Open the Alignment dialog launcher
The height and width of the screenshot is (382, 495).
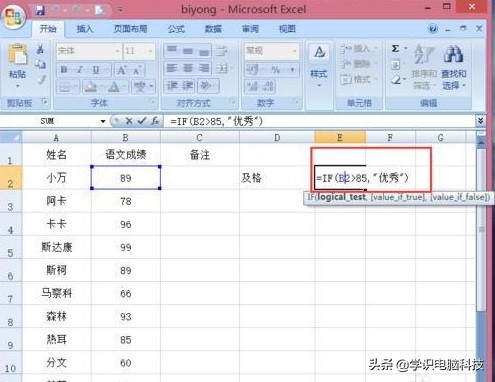[x=233, y=101]
